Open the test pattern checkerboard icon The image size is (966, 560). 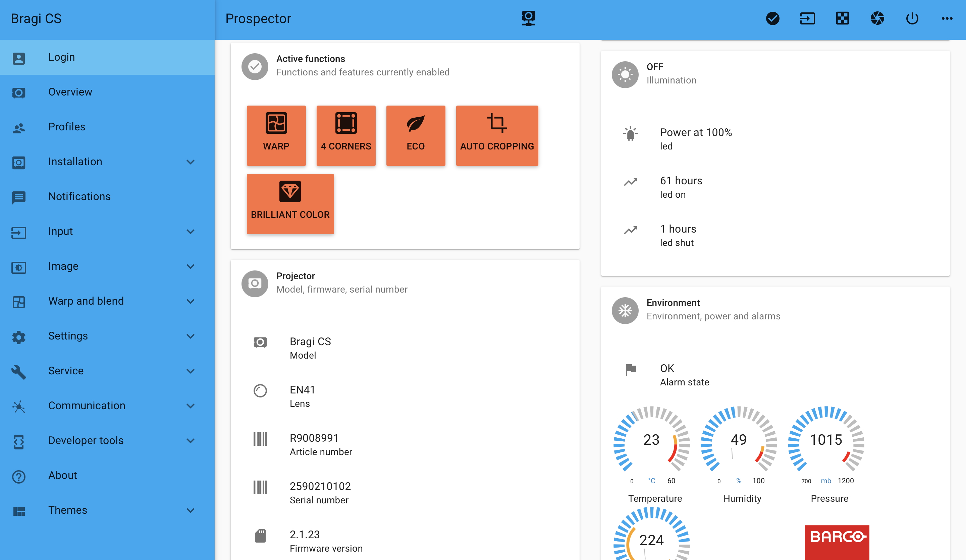(842, 18)
